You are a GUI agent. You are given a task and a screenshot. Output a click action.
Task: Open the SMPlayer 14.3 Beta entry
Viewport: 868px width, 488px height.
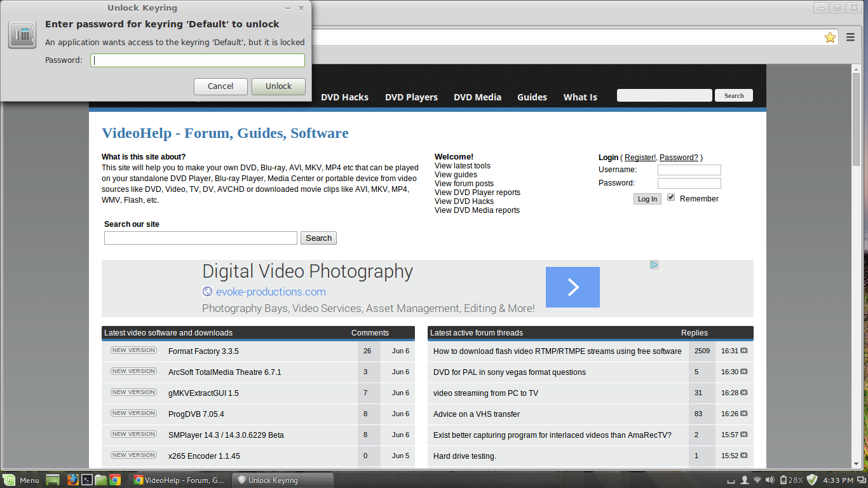click(x=226, y=435)
